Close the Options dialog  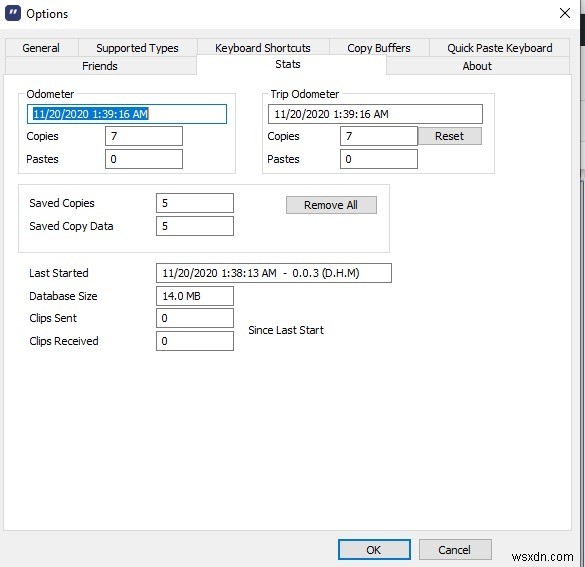pos(565,13)
